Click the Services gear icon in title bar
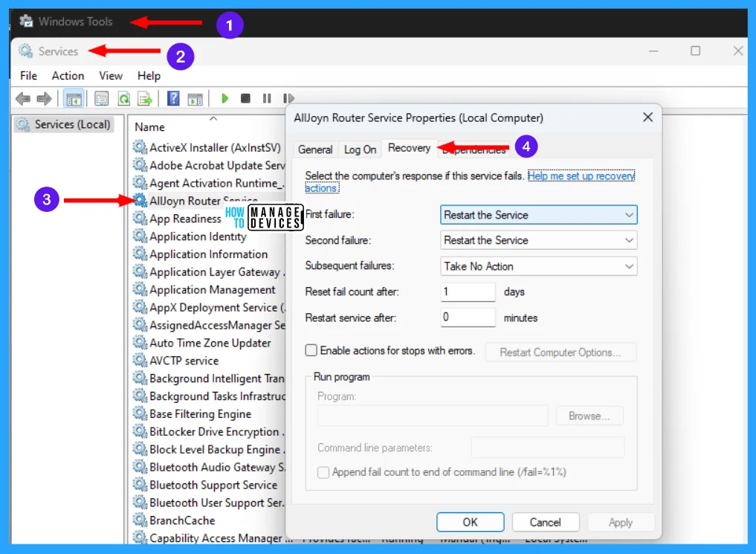 pyautogui.click(x=25, y=51)
